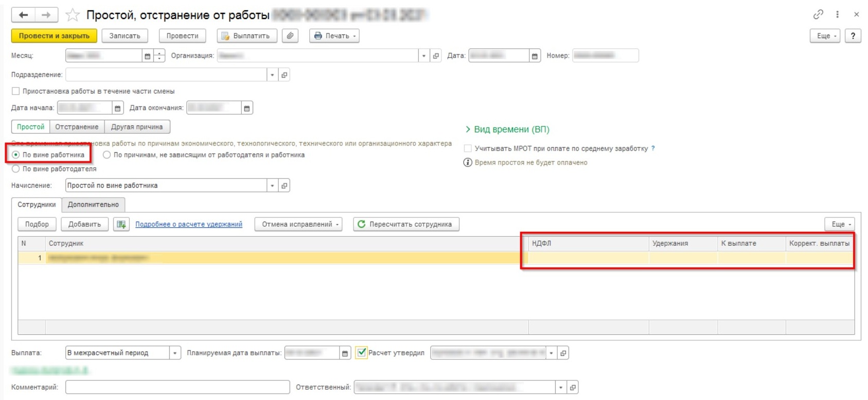Go forward with the right arrow button
Viewport: 868px width, 400px height.
click(46, 15)
